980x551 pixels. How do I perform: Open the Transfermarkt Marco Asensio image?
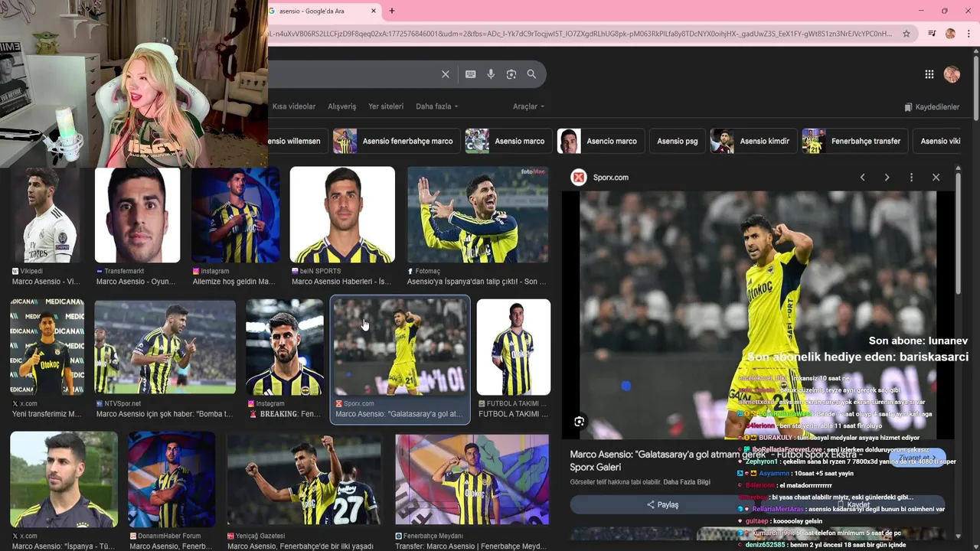137,215
